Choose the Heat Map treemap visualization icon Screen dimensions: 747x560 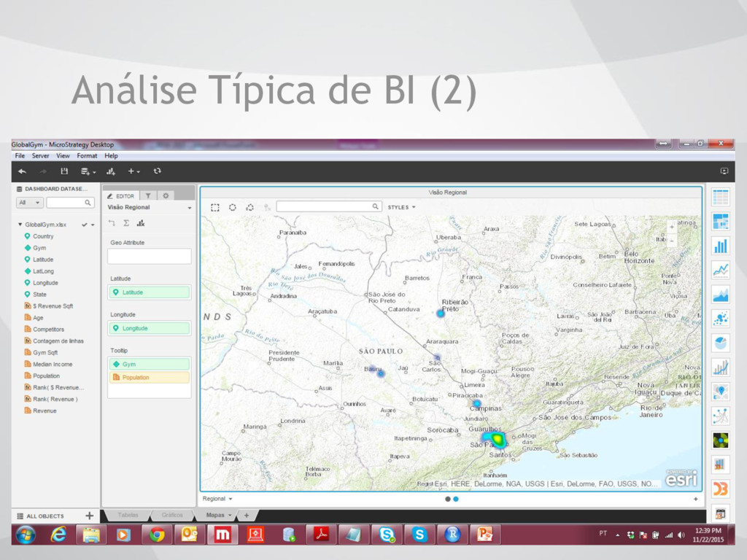pos(720,222)
